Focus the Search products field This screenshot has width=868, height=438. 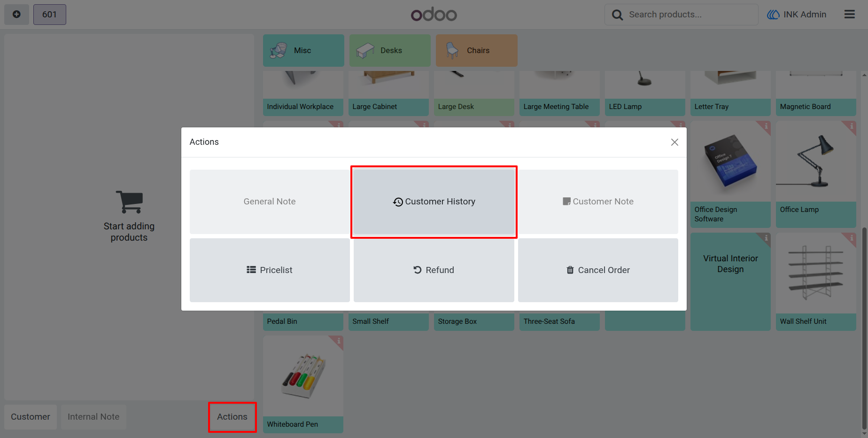pos(681,15)
